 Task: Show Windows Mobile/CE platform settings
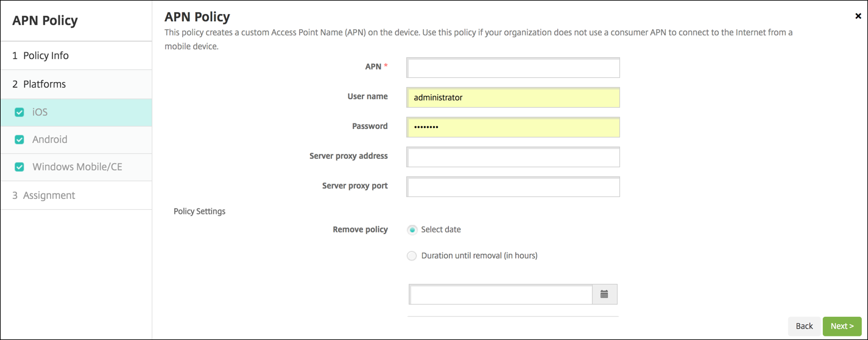(x=77, y=167)
